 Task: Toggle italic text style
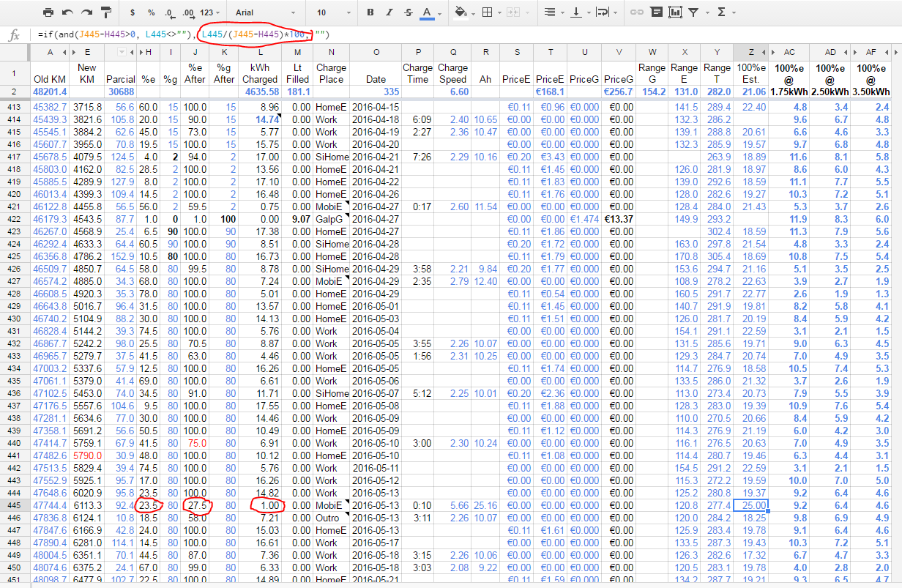[389, 12]
